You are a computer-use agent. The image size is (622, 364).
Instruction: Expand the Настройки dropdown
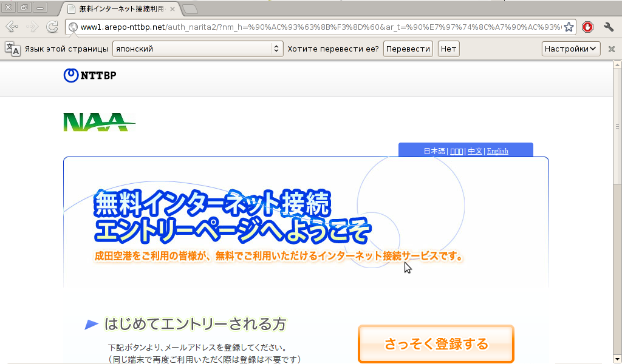point(570,49)
